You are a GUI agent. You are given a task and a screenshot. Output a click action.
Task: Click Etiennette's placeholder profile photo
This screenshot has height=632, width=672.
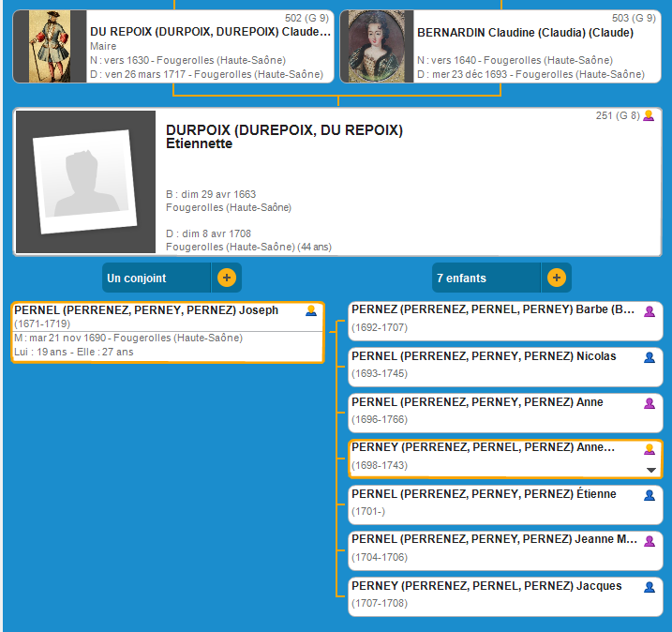85,182
